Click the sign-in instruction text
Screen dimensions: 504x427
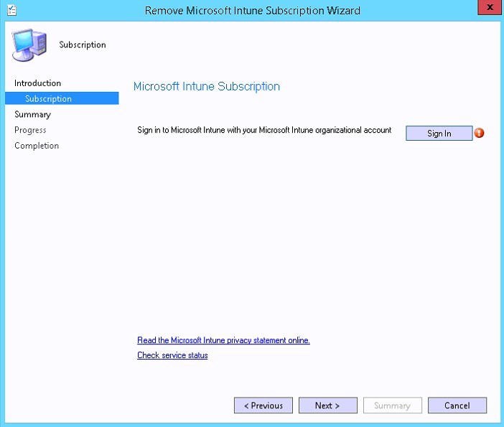tap(264, 130)
